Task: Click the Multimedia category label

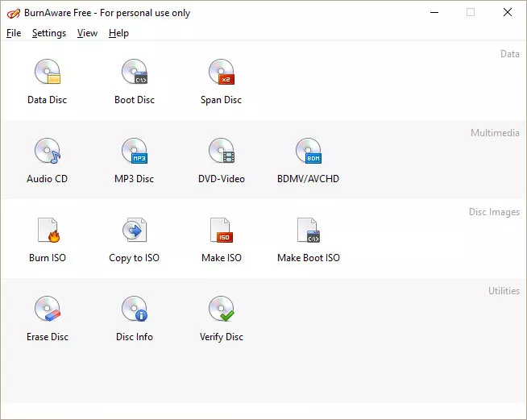Action: pyautogui.click(x=495, y=133)
